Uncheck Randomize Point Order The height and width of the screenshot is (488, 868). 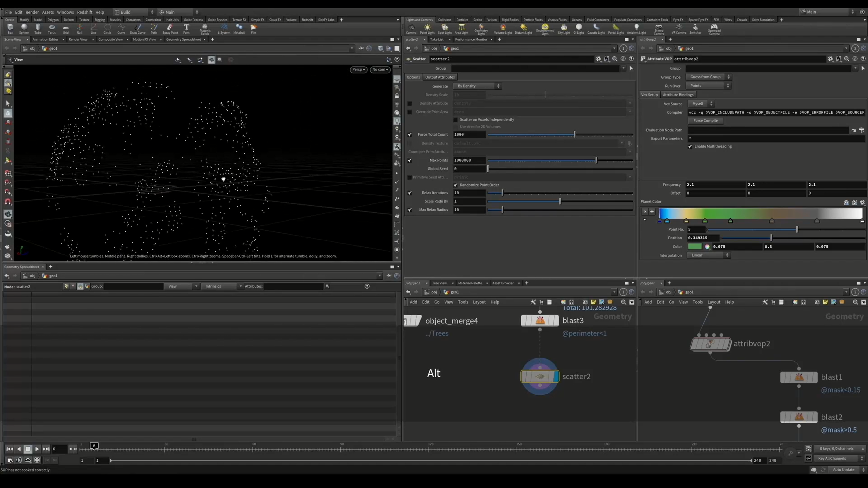[x=456, y=185]
